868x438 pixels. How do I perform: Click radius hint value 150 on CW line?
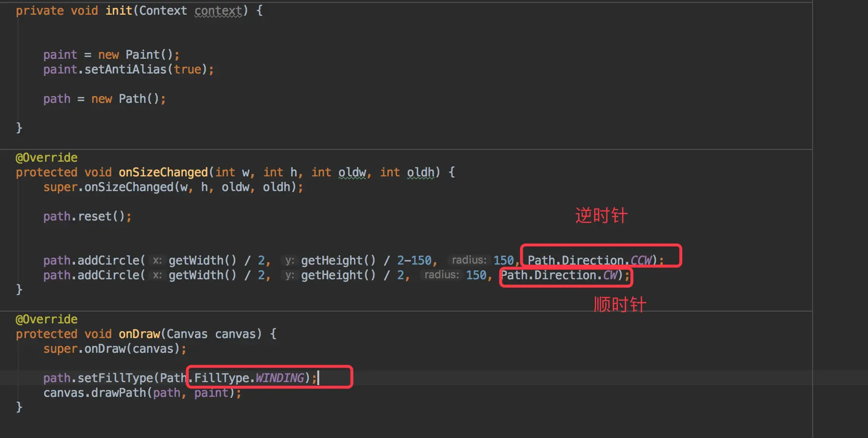[476, 275]
